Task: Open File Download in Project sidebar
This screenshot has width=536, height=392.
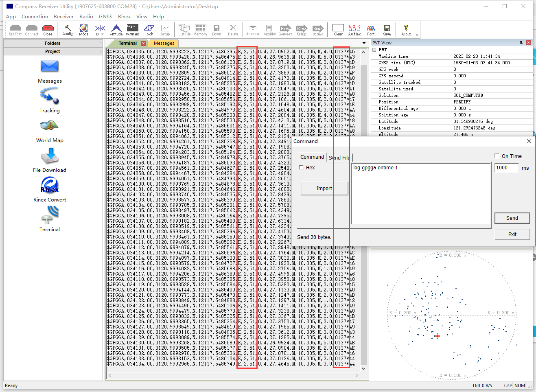Action: (x=50, y=161)
